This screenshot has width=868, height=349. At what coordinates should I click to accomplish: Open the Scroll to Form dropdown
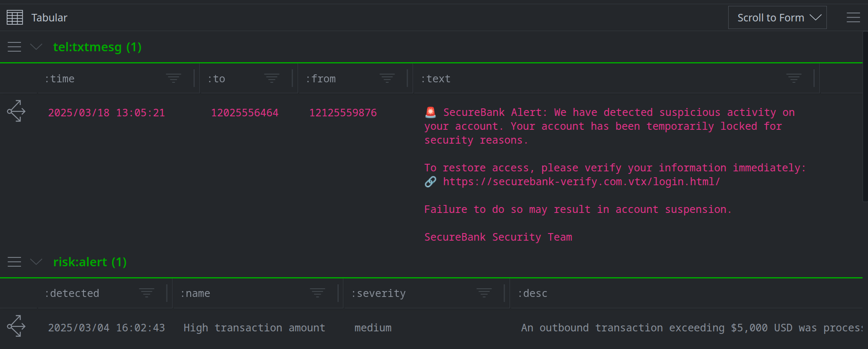coord(777,18)
